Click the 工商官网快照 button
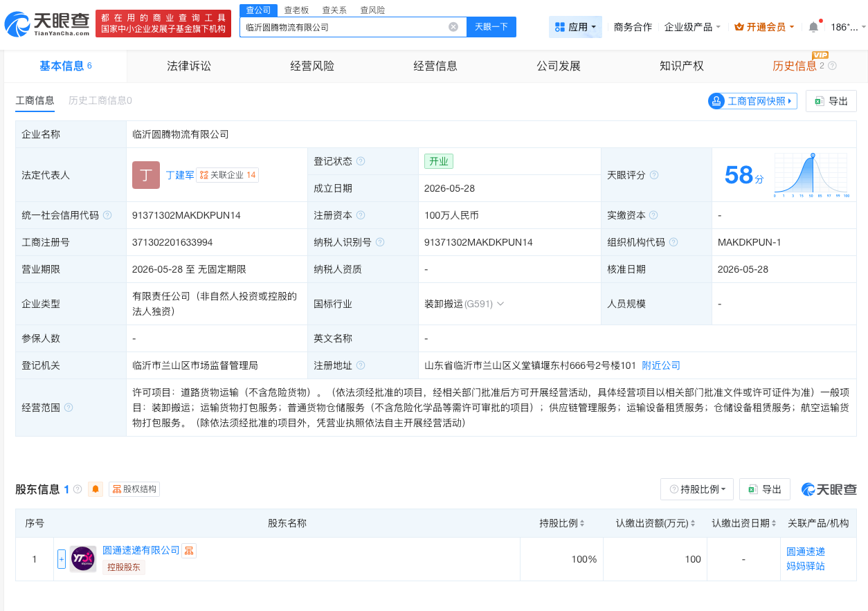 [x=752, y=101]
